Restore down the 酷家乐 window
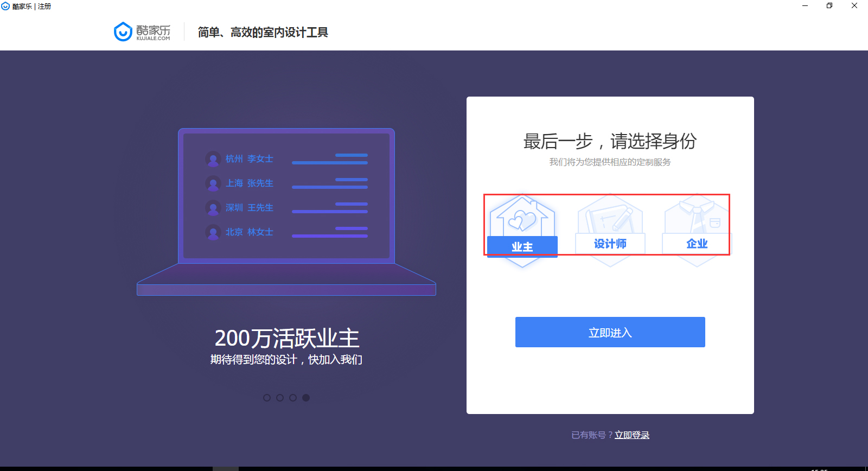868x471 pixels. point(829,6)
